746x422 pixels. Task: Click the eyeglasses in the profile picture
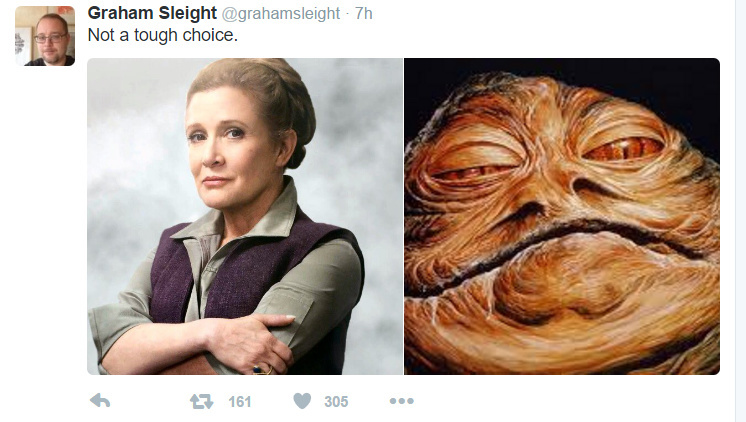coord(50,39)
